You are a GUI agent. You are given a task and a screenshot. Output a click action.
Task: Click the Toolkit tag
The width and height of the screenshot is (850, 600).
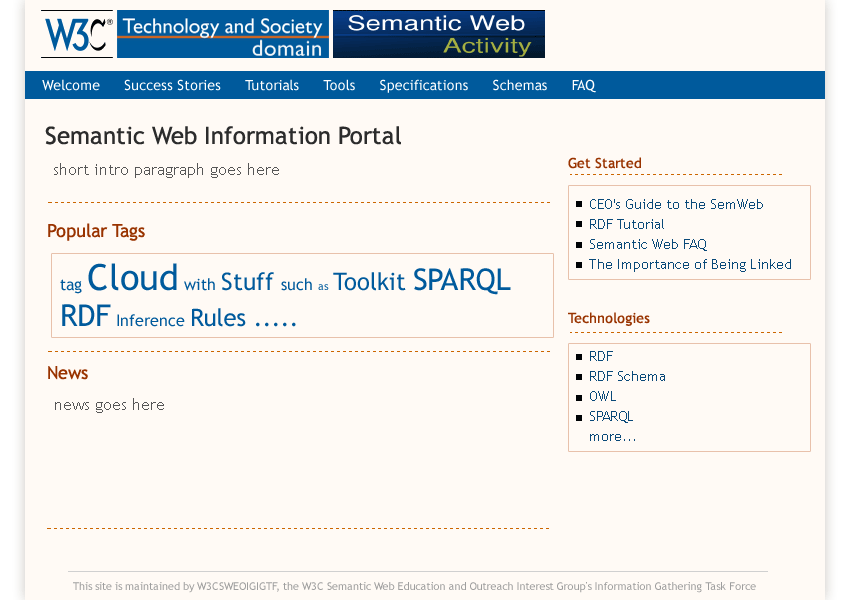(369, 282)
